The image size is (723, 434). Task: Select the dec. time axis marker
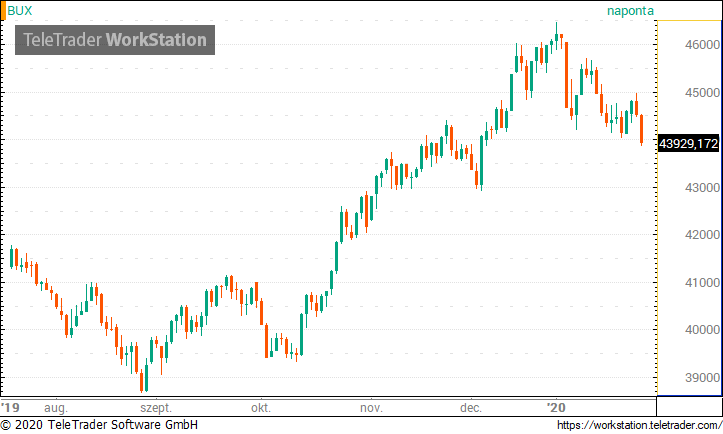tap(471, 408)
